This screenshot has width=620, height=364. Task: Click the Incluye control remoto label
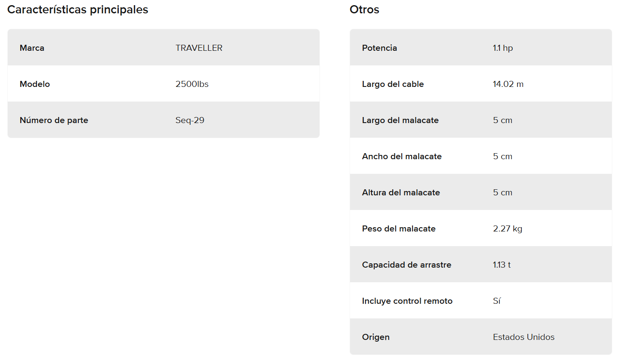407,301
